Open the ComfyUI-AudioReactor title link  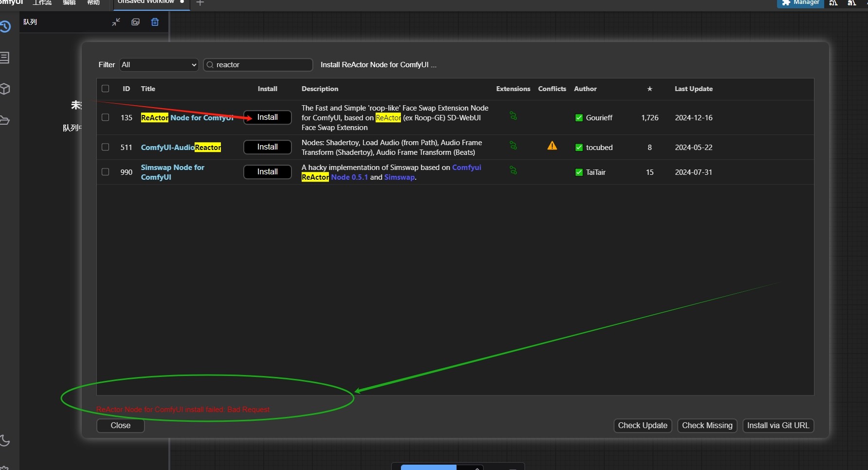[181, 147]
